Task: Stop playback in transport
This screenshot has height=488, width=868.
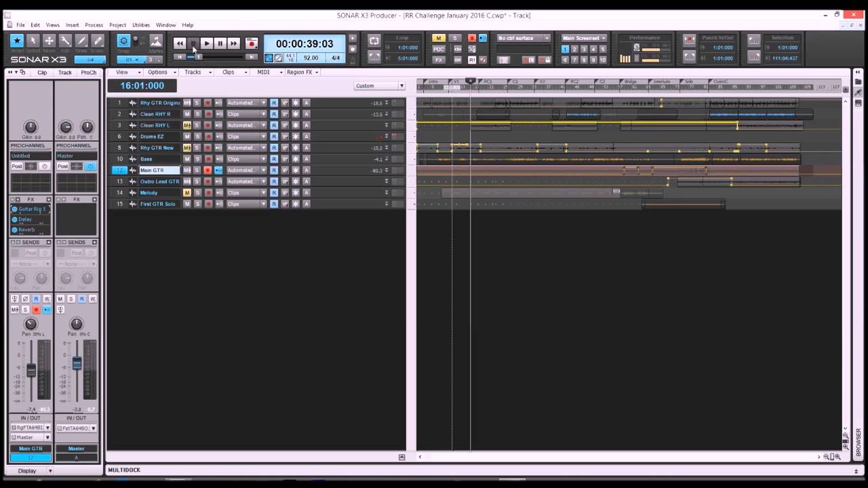Action: [193, 43]
